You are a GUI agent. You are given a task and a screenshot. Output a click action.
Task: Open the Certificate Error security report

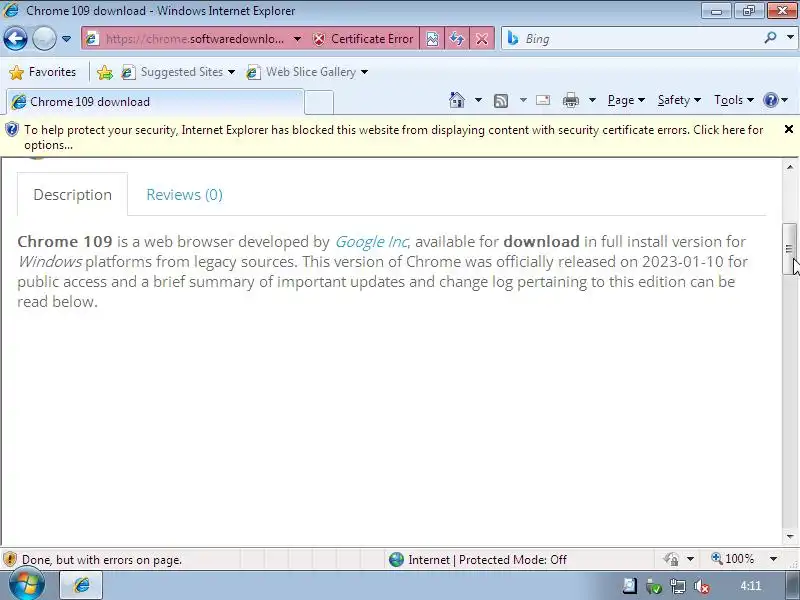coord(363,39)
